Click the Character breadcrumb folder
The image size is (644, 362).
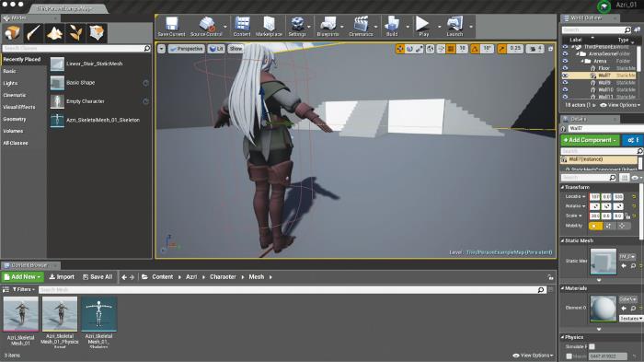(x=223, y=277)
